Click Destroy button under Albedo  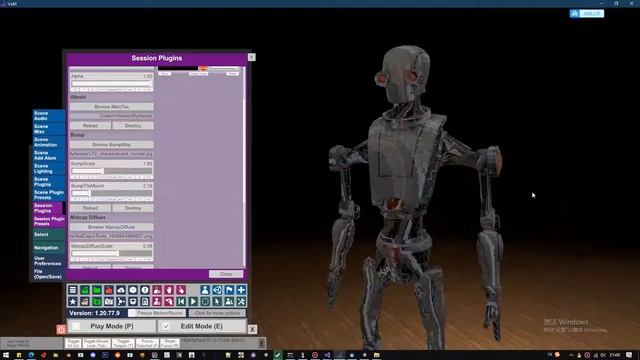click(x=133, y=125)
